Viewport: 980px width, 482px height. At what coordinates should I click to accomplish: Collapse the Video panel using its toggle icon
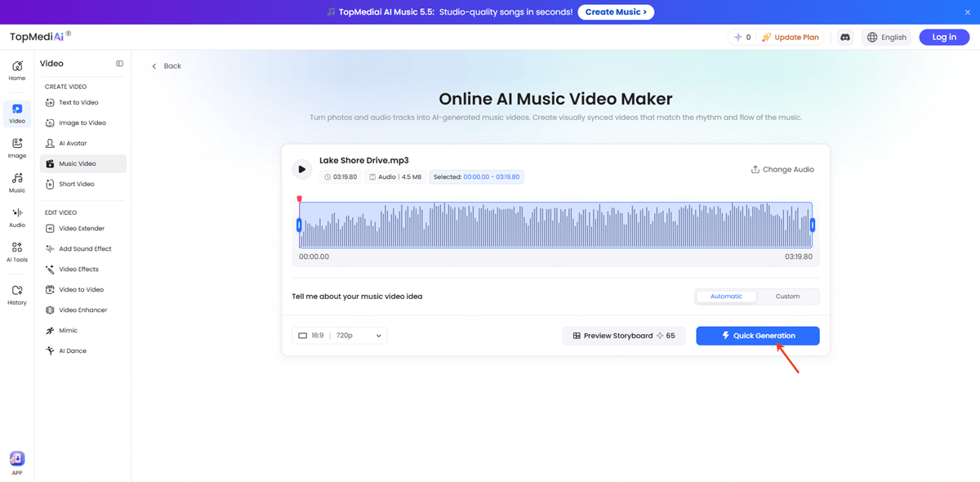pyautogui.click(x=119, y=64)
